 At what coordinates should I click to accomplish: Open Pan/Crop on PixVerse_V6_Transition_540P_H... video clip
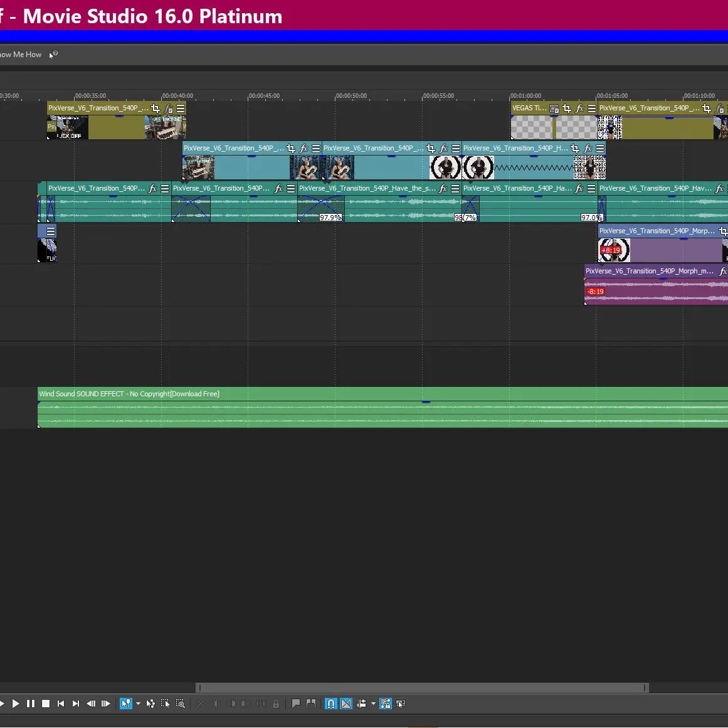tap(575, 148)
